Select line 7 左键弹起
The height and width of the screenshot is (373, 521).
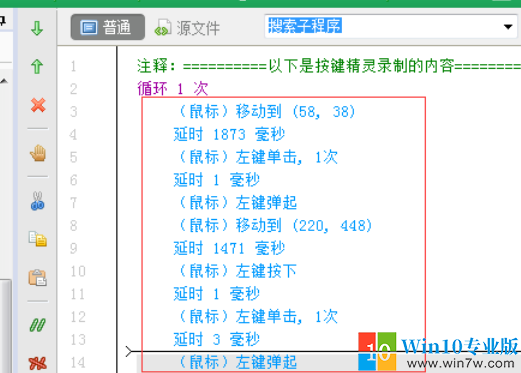[x=238, y=203]
